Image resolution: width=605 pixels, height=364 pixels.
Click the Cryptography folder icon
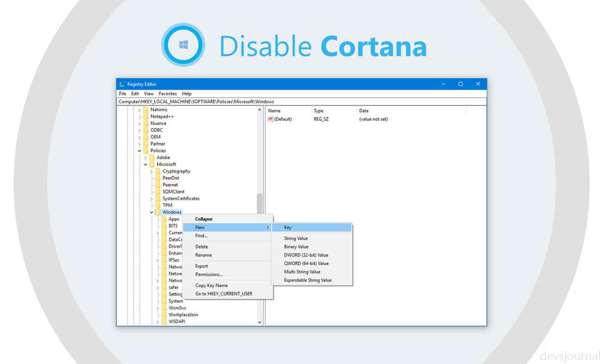[158, 171]
